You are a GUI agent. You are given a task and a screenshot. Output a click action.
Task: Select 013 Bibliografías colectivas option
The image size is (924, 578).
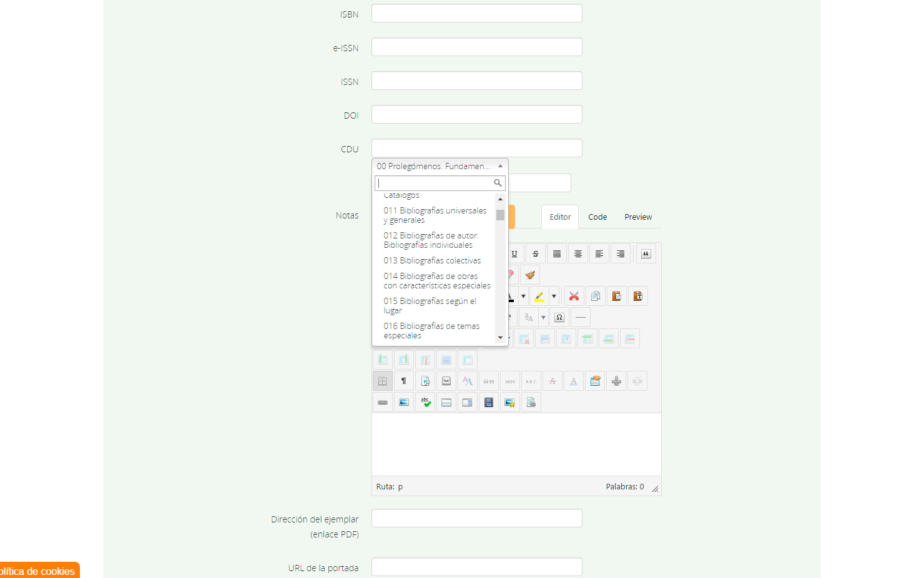pos(432,261)
